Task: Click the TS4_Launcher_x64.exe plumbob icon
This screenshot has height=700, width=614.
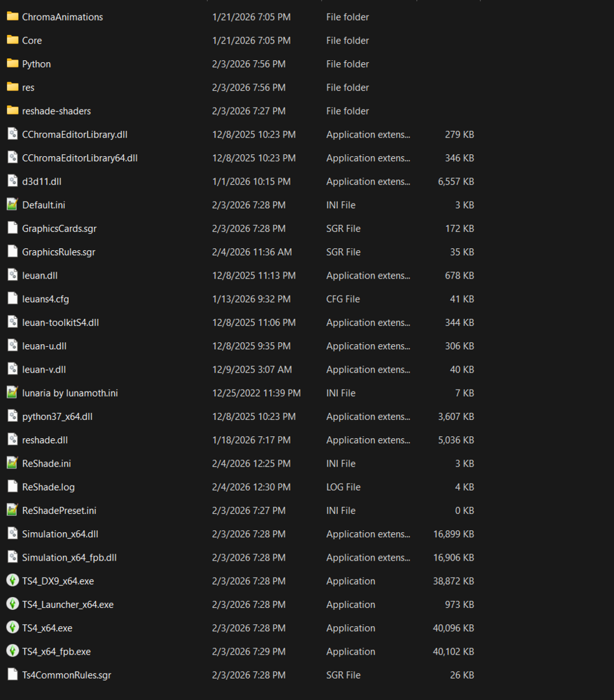Action: pos(12,604)
